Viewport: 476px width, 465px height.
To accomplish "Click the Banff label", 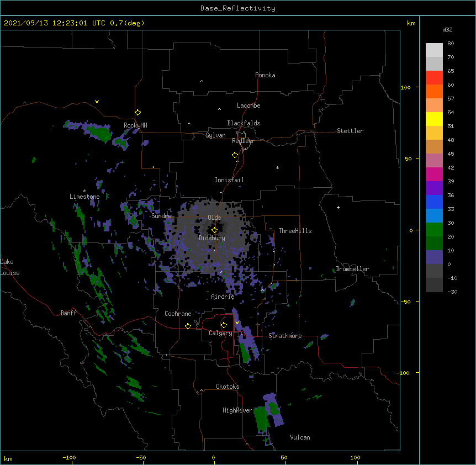I will click(x=68, y=313).
